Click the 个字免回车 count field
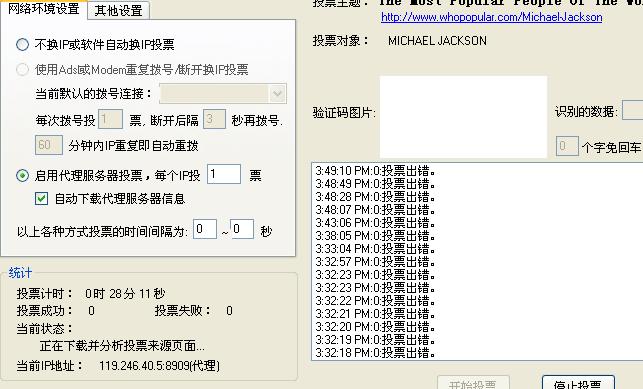The height and width of the screenshot is (389, 643). pyautogui.click(x=567, y=146)
